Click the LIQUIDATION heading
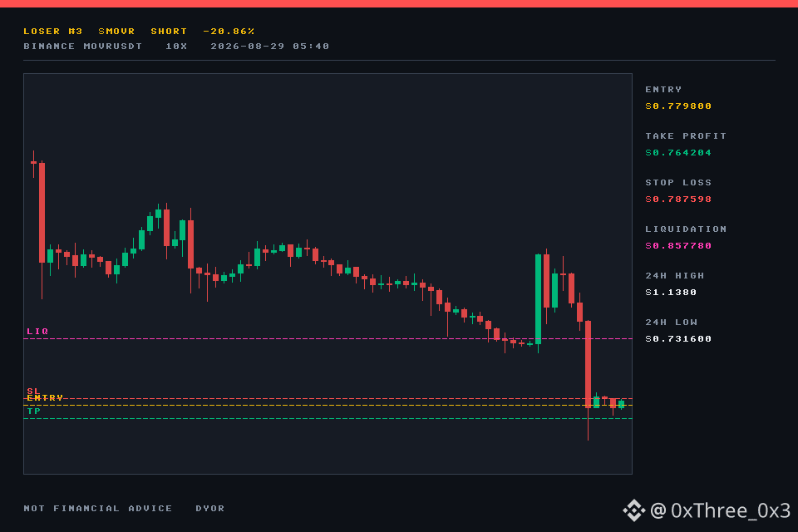 click(x=686, y=229)
